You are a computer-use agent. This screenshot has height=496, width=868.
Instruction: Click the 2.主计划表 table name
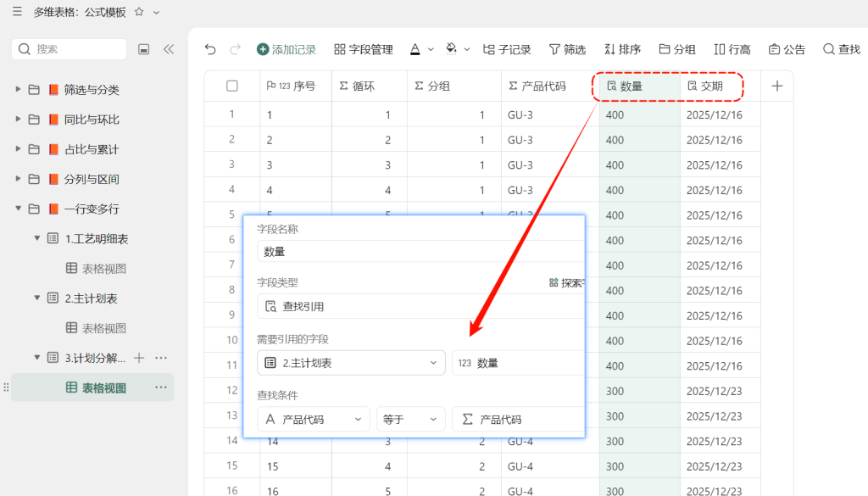point(92,298)
